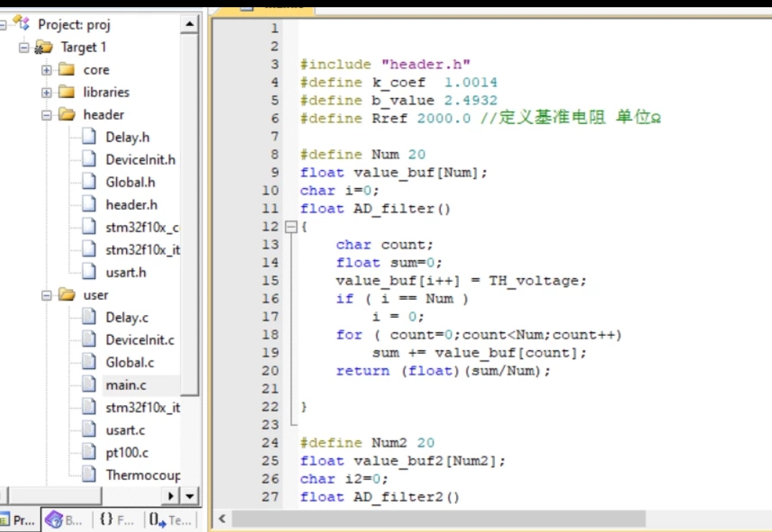Screen dimensions: 772x532
Task: Switch to the Books (B...) tab
Action: (66, 520)
